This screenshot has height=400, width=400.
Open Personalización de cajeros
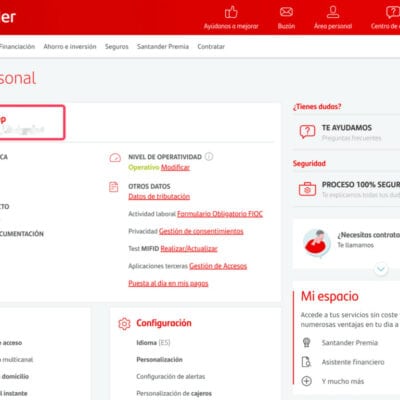[174, 394]
